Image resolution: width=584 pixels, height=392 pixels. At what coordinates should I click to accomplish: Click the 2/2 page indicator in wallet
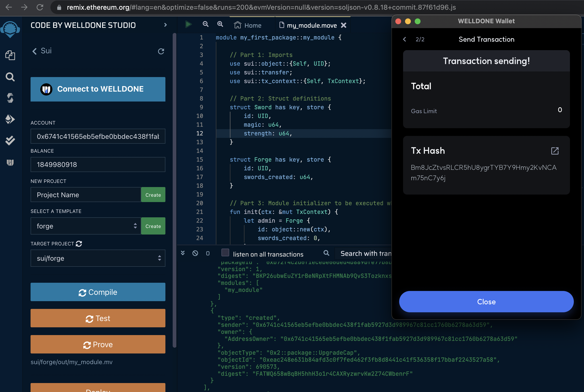[x=420, y=39]
